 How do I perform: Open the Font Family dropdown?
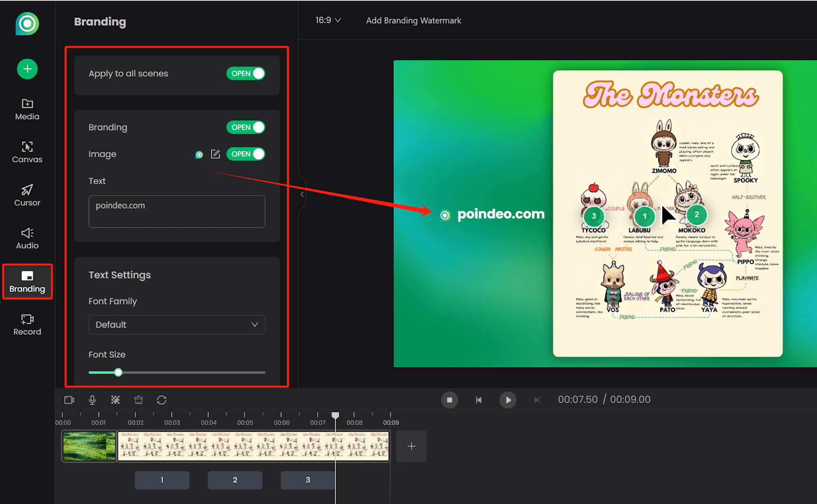click(x=177, y=325)
